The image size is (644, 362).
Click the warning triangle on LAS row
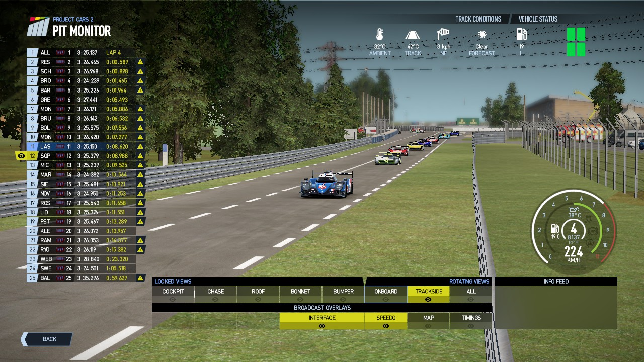pos(140,147)
